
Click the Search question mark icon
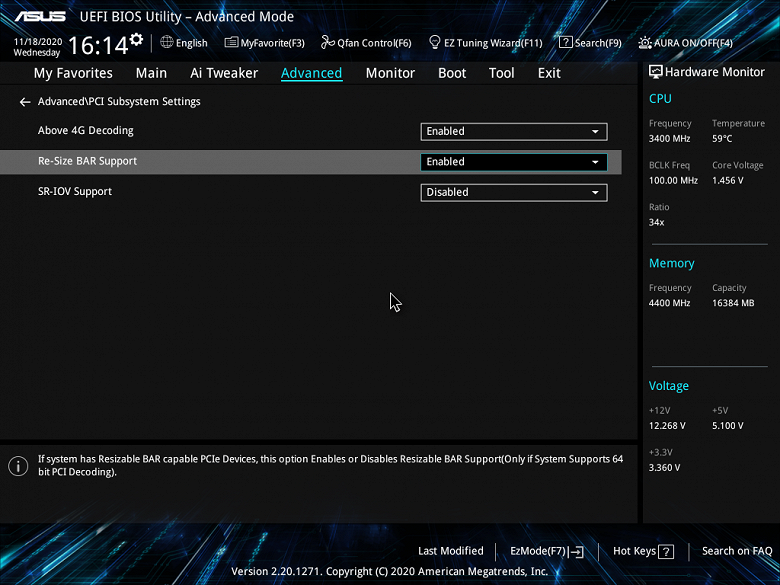[565, 42]
